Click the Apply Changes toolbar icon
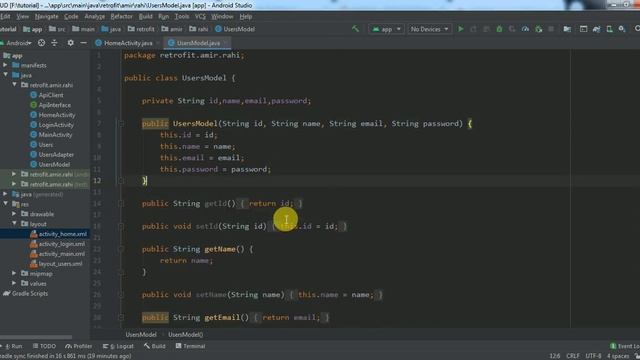 point(473,29)
